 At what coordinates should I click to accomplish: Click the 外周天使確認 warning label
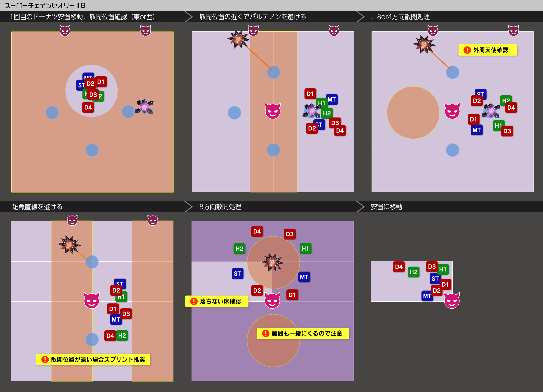pos(487,50)
